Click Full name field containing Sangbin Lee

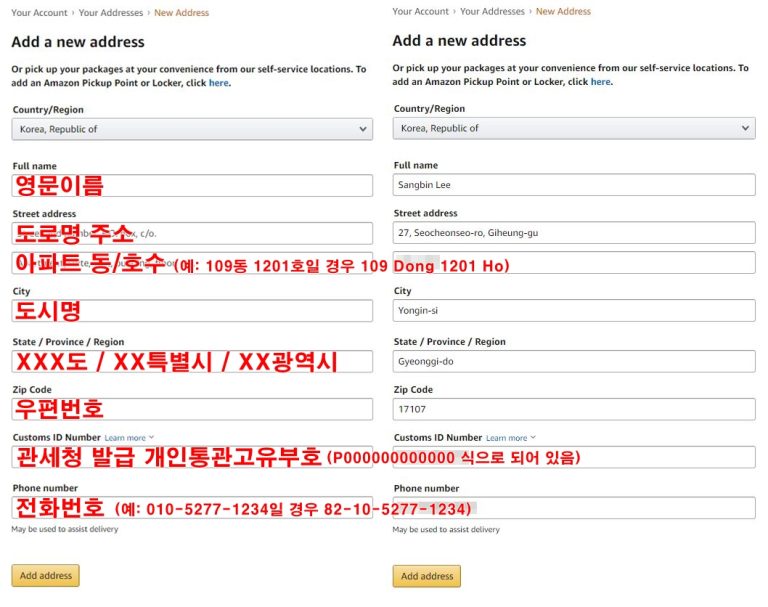pos(574,185)
